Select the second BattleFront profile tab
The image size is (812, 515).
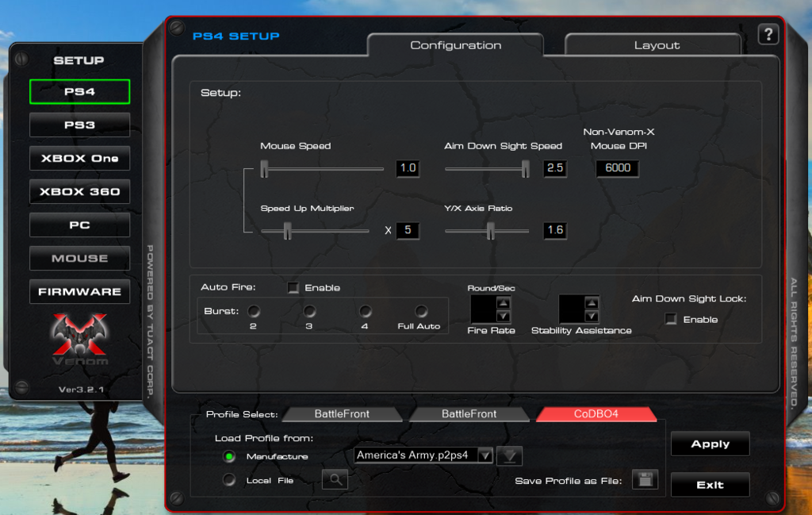[x=469, y=414]
